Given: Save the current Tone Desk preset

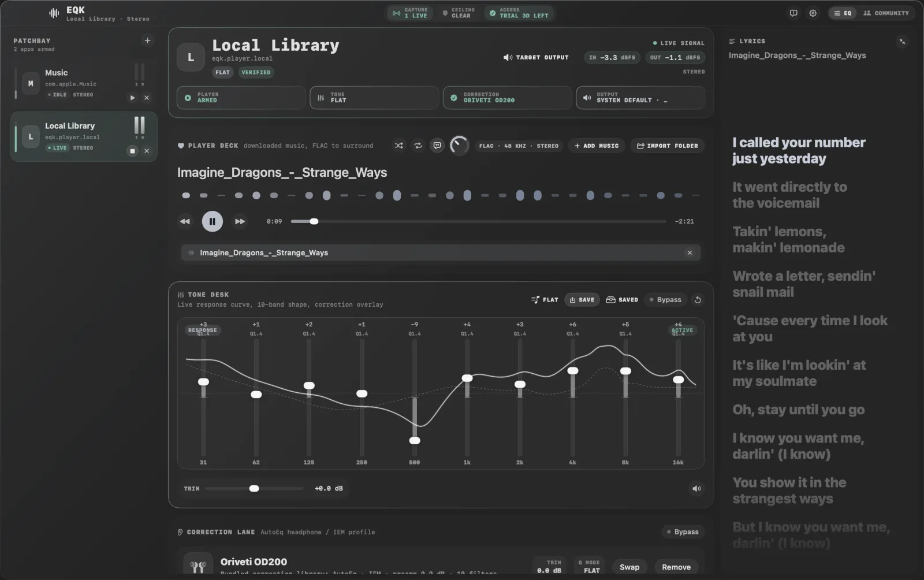Looking at the screenshot, I should point(582,300).
